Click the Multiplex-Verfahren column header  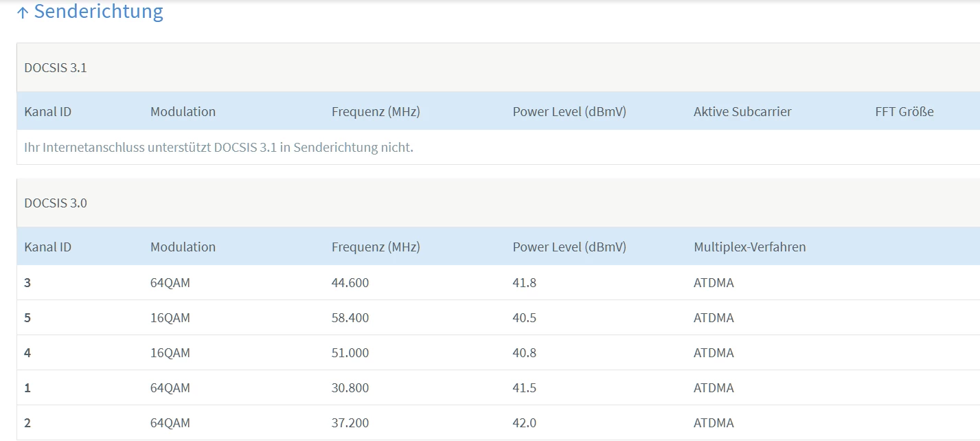click(x=749, y=247)
